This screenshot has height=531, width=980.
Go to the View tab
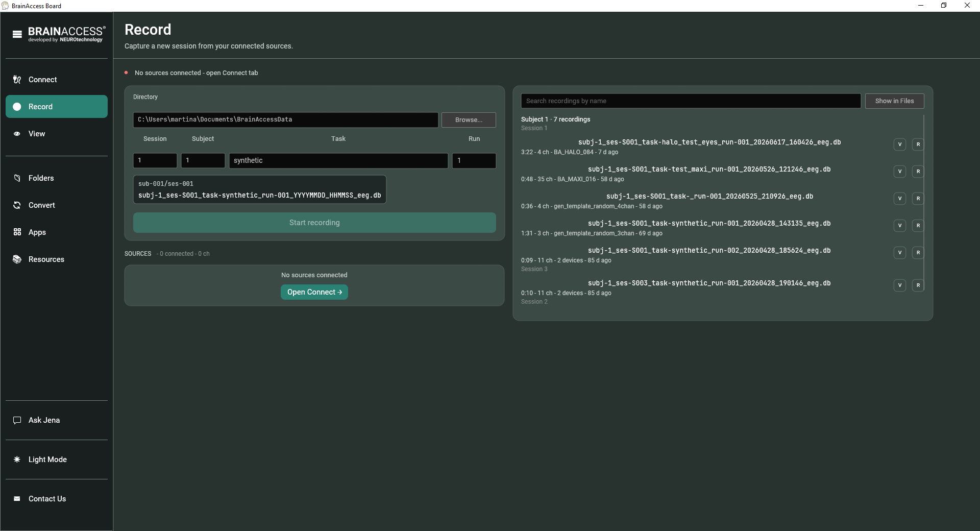click(57, 134)
